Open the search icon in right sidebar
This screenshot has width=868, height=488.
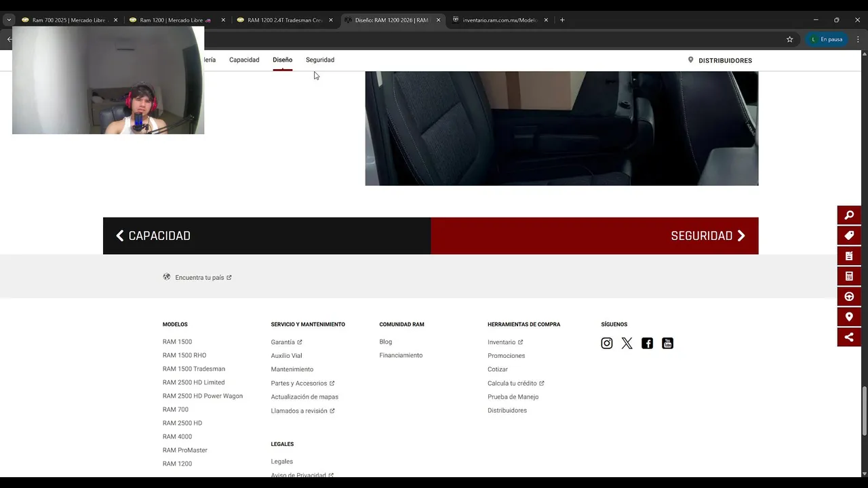pos(849,215)
